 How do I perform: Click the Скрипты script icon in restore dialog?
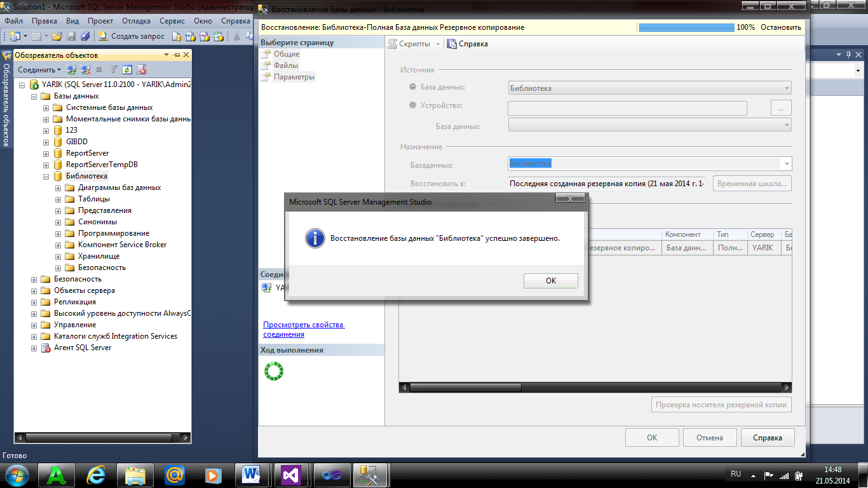393,44
